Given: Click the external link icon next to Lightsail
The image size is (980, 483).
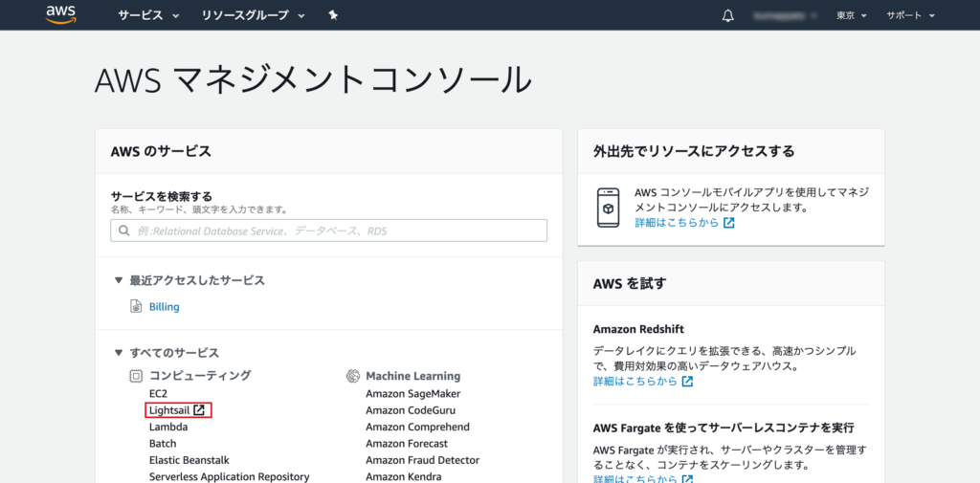Looking at the screenshot, I should pos(199,410).
